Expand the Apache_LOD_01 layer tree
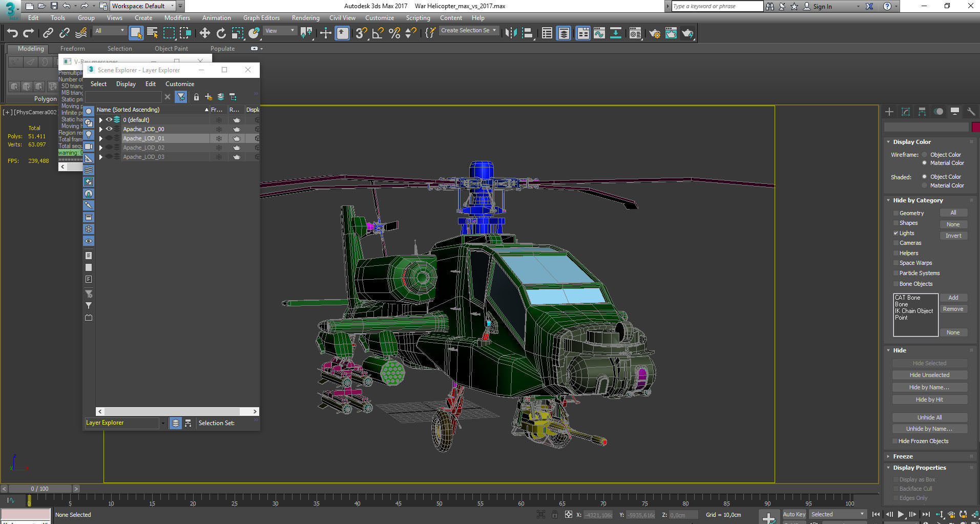980x524 pixels. (101, 138)
